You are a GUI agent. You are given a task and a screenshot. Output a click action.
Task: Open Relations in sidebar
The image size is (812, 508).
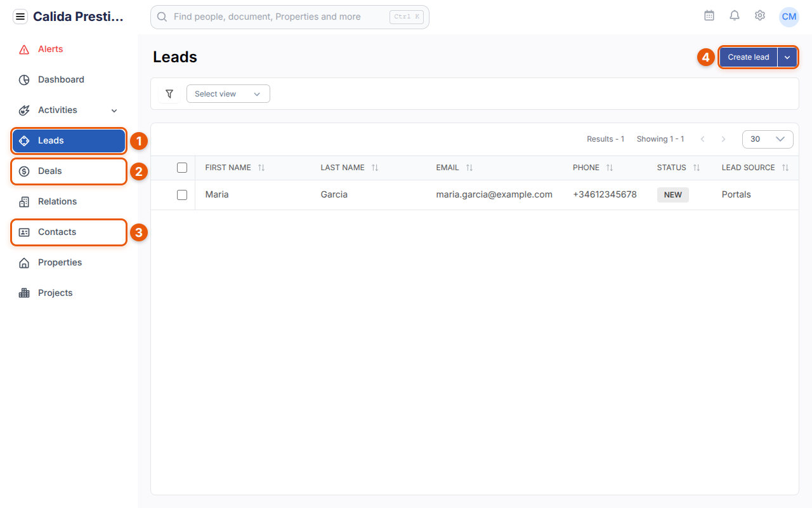point(69,201)
